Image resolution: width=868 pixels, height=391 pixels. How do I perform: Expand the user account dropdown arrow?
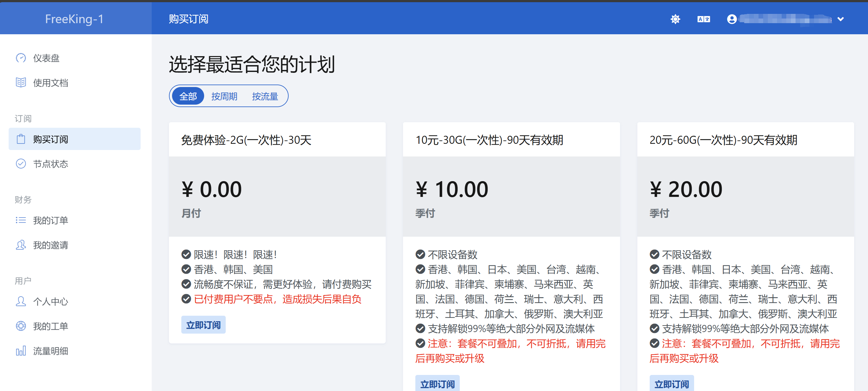pos(840,19)
